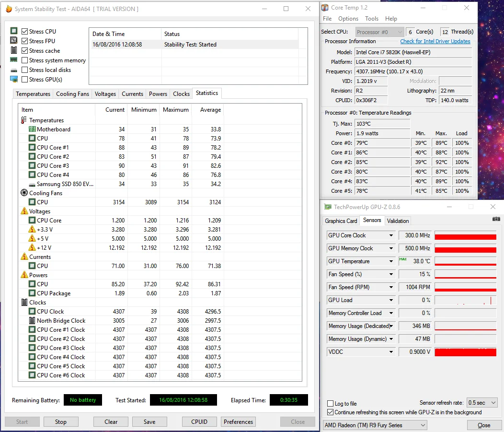Click the warning icon beside Powers
The height and width of the screenshot is (432, 504).
click(x=24, y=275)
